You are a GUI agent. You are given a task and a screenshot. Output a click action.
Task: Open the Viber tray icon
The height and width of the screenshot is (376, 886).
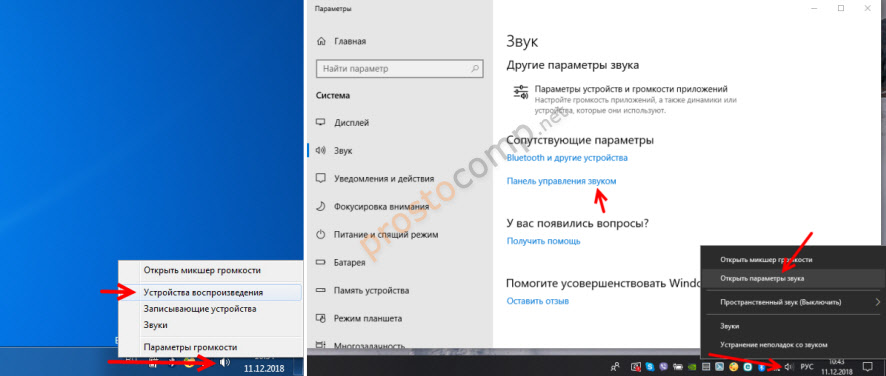point(663,367)
